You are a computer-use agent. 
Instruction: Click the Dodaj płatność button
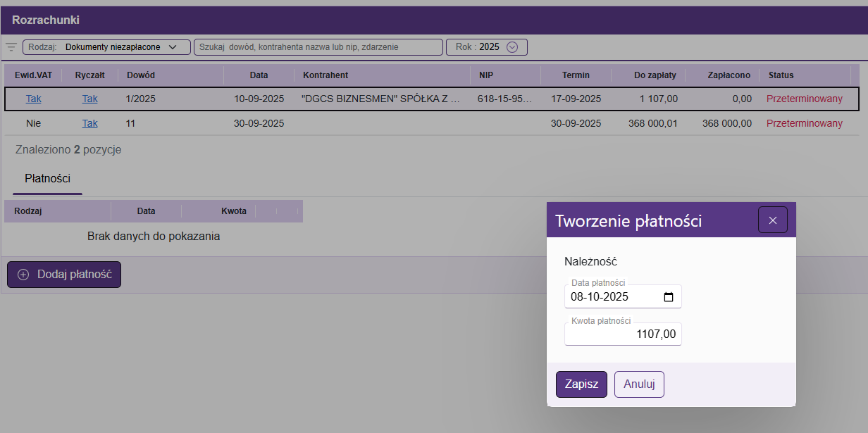[64, 275]
